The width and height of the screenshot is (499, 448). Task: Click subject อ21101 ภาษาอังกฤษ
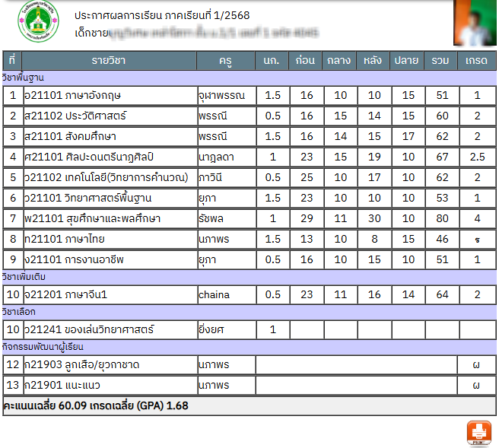[x=73, y=95]
